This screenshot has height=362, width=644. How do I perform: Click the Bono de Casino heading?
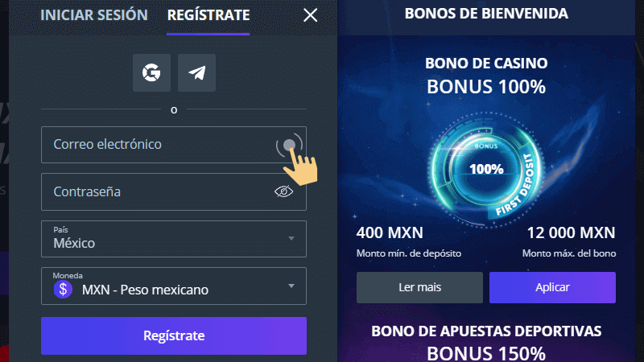click(x=486, y=62)
